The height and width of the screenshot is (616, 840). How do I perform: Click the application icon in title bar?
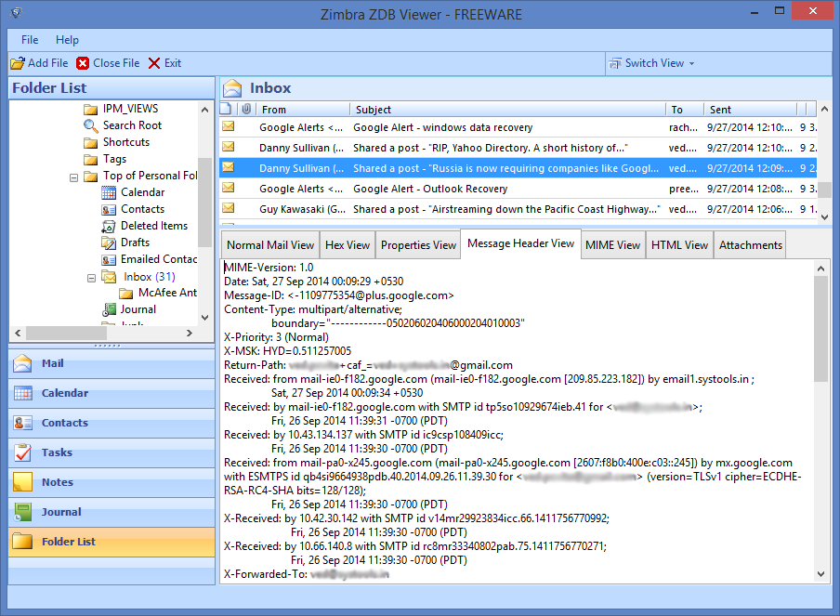point(17,12)
